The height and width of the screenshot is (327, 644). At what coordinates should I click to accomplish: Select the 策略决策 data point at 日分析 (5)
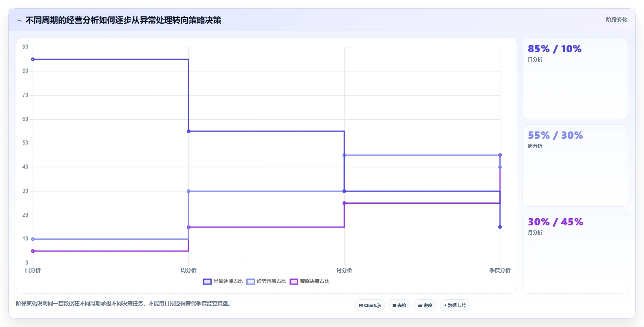click(x=33, y=251)
